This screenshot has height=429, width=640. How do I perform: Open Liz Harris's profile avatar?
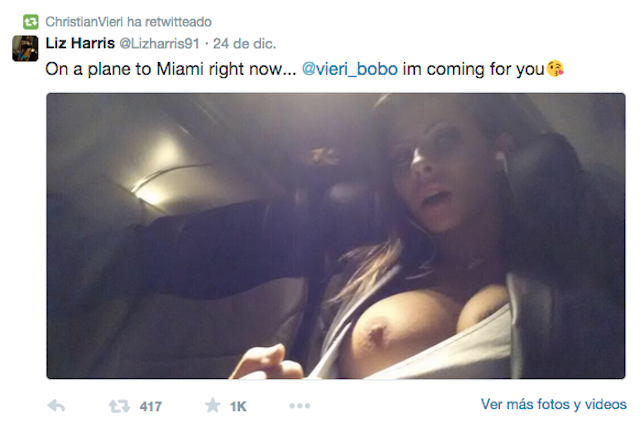(x=25, y=49)
